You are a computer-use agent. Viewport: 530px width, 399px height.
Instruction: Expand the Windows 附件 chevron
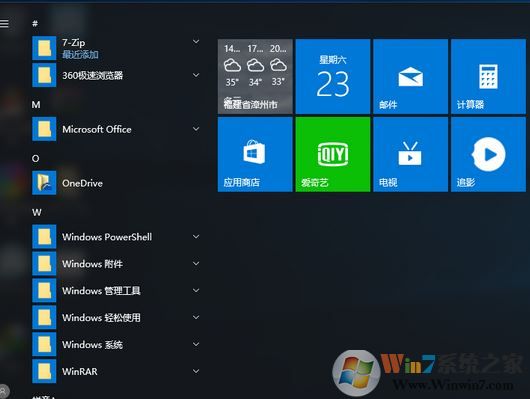[196, 263]
